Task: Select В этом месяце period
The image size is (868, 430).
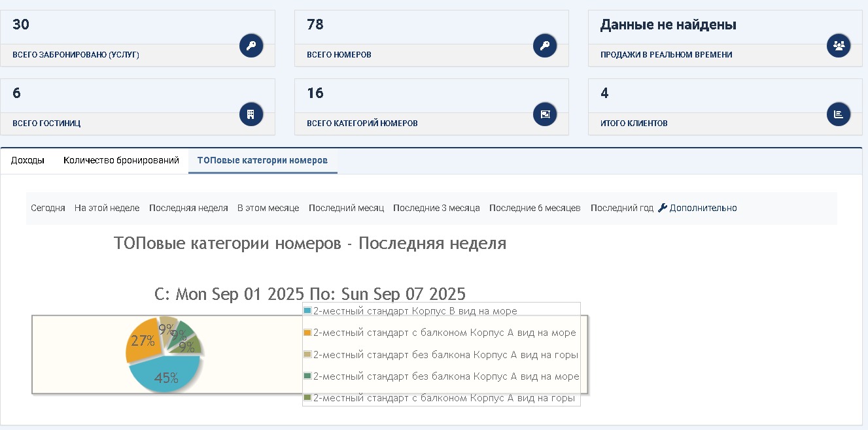Action: click(x=268, y=208)
